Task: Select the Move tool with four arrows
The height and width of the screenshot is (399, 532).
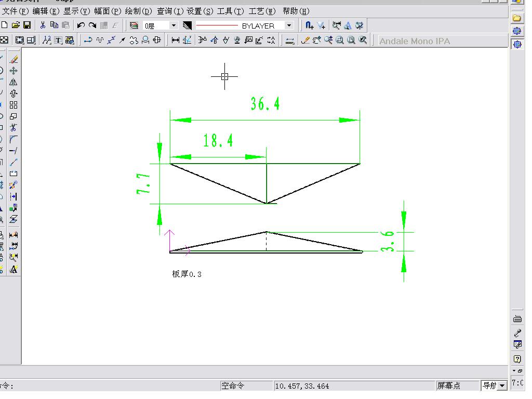Action: tap(14, 71)
